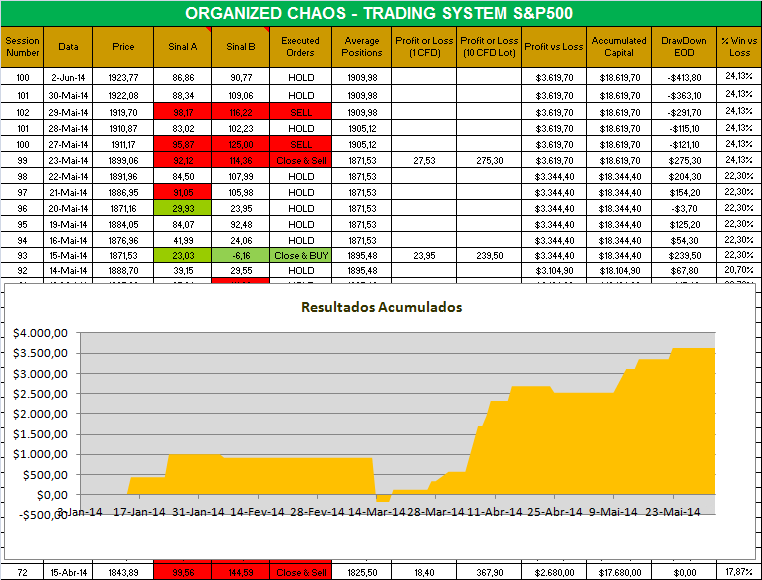This screenshot has height=580, width=762.
Task: Select price cell 1923,77
Action: coord(123,77)
